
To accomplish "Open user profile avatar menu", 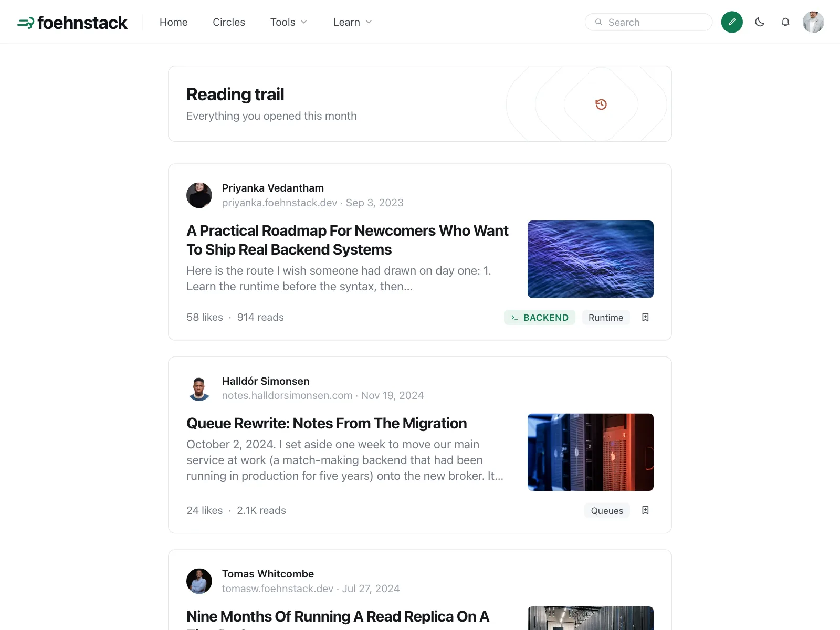I will tap(813, 22).
